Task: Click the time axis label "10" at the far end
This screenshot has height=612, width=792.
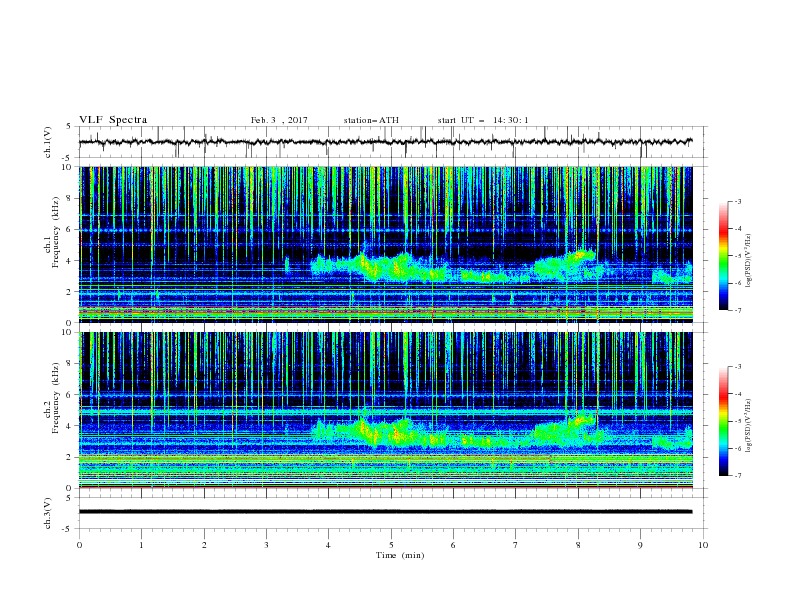Action: pos(703,545)
